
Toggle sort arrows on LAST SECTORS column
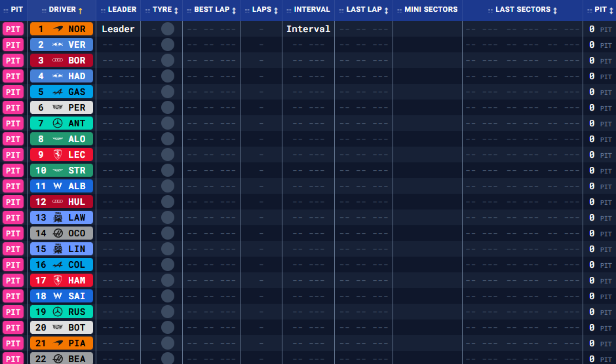click(556, 10)
